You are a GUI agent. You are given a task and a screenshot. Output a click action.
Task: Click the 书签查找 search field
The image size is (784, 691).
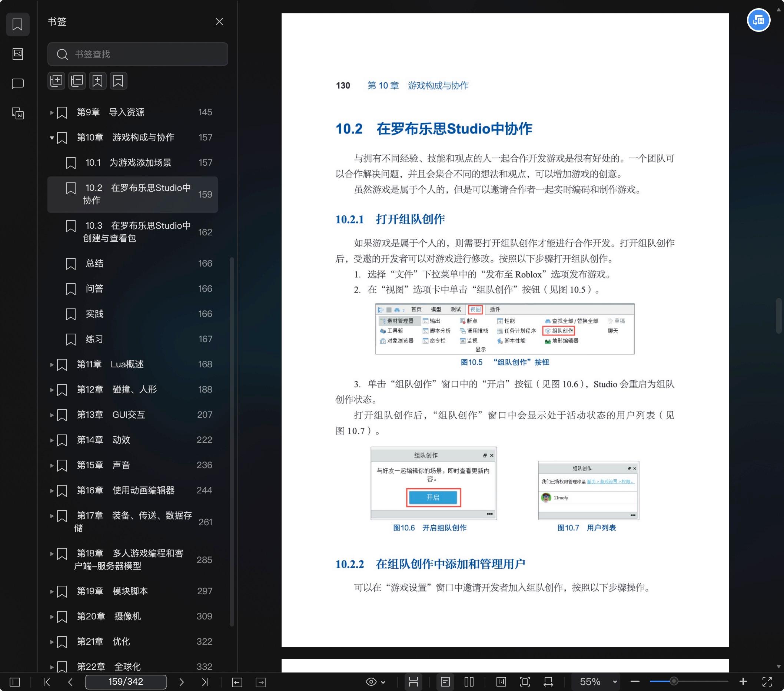click(138, 54)
